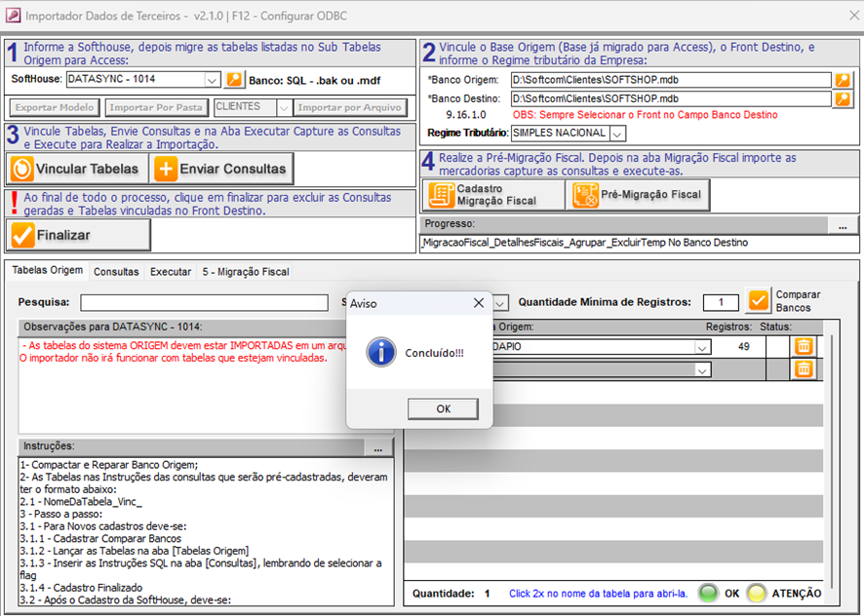Click the browse icon for Banco Origem
This screenshot has height=616, width=864.
pyautogui.click(x=843, y=80)
